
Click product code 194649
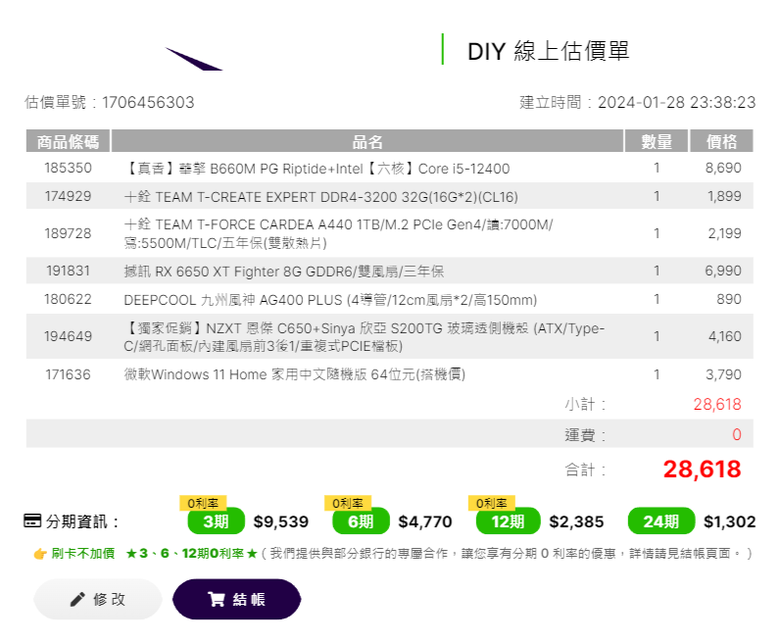tap(68, 337)
